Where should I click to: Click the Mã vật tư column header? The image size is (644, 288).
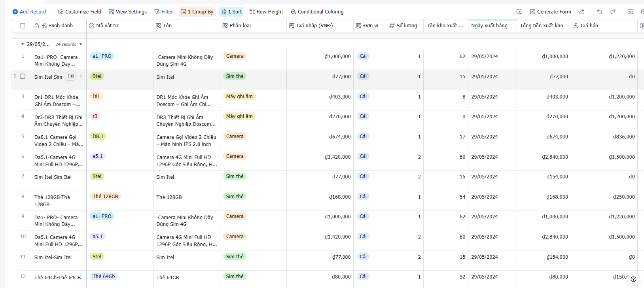pyautogui.click(x=120, y=26)
